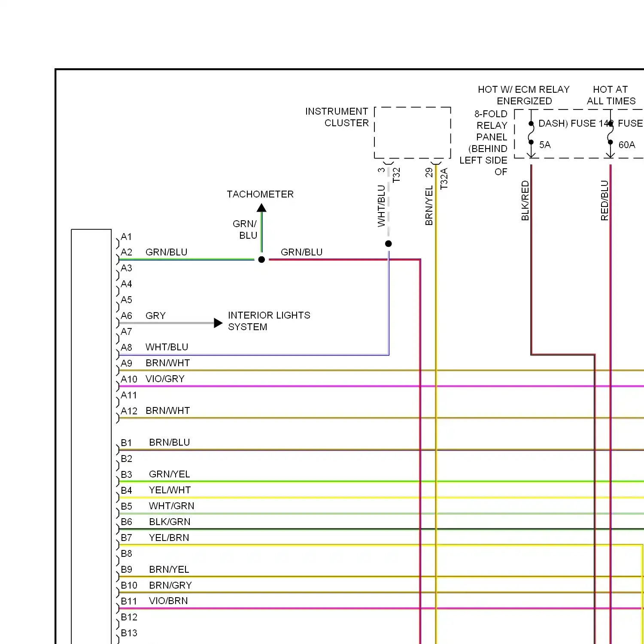Viewport: 644px width, 644px height.
Task: Click the BRN/WHT label on pin A9
Action: click(x=168, y=363)
